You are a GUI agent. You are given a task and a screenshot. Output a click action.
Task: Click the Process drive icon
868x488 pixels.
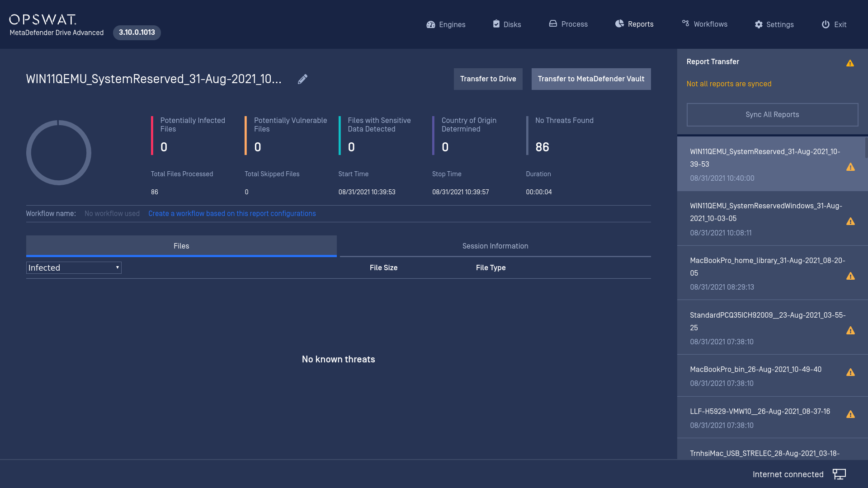coord(553,23)
